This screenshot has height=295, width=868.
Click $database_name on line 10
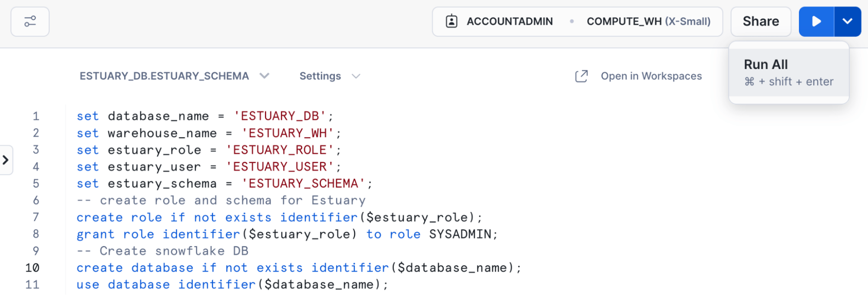[453, 268]
